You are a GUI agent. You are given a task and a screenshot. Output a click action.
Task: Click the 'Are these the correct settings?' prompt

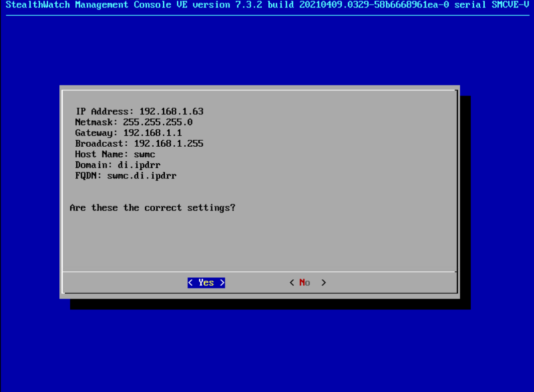click(x=153, y=208)
